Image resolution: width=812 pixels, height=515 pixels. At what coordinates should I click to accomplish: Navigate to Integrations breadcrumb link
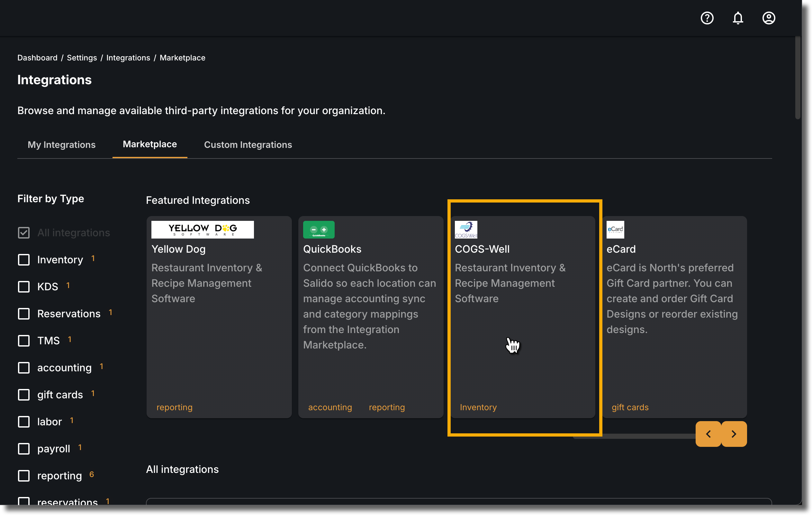coord(128,58)
